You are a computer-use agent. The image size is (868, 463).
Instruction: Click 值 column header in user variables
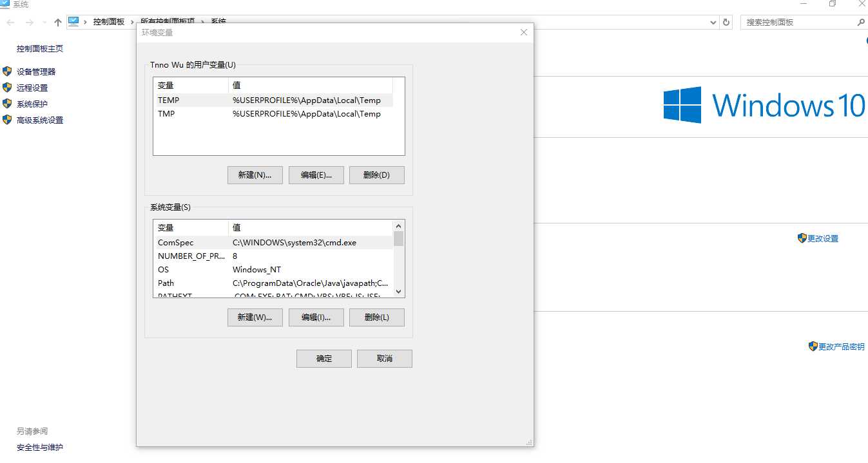pos(311,85)
